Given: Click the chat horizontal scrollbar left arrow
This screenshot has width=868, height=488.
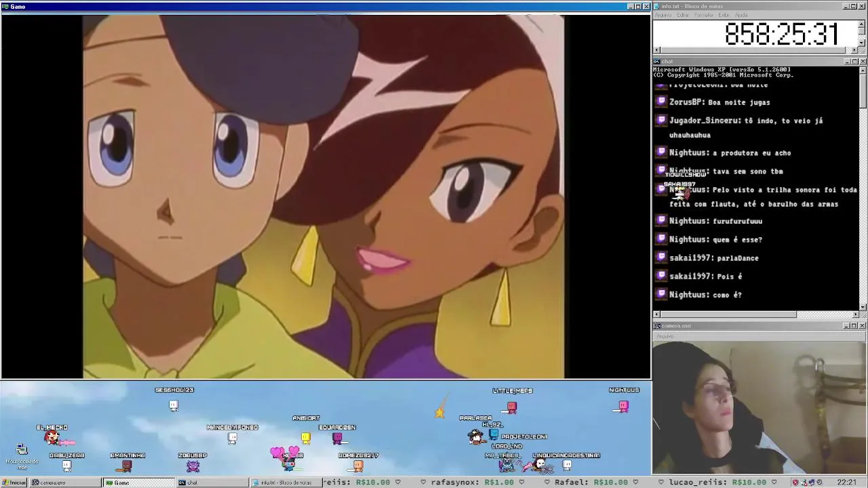Looking at the screenshot, I should click(x=656, y=314).
